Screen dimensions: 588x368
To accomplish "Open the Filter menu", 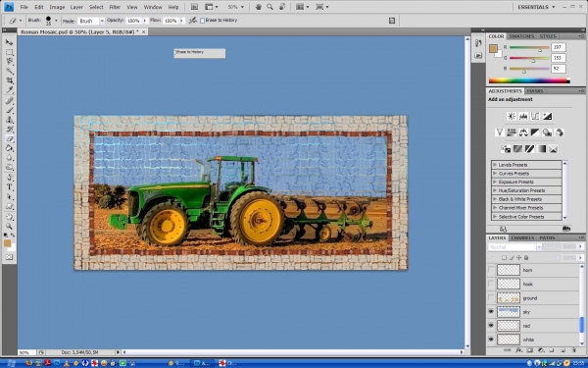I will tap(115, 7).
